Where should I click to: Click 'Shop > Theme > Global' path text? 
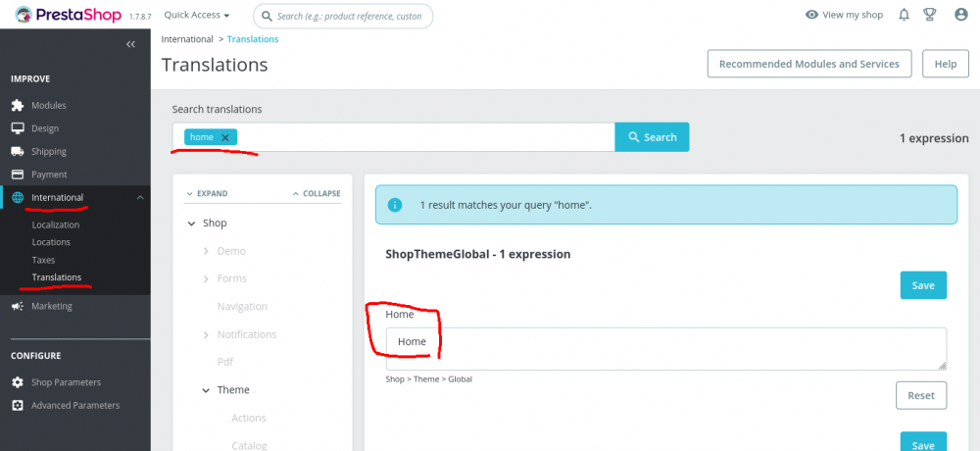click(429, 379)
